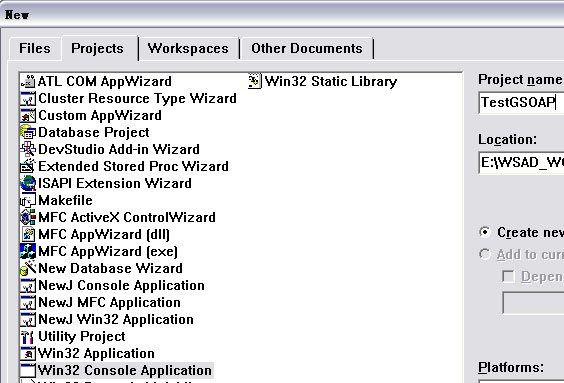564x383 pixels.
Task: Click the 'ISAPI Extension Wizard' text
Action: click(115, 183)
